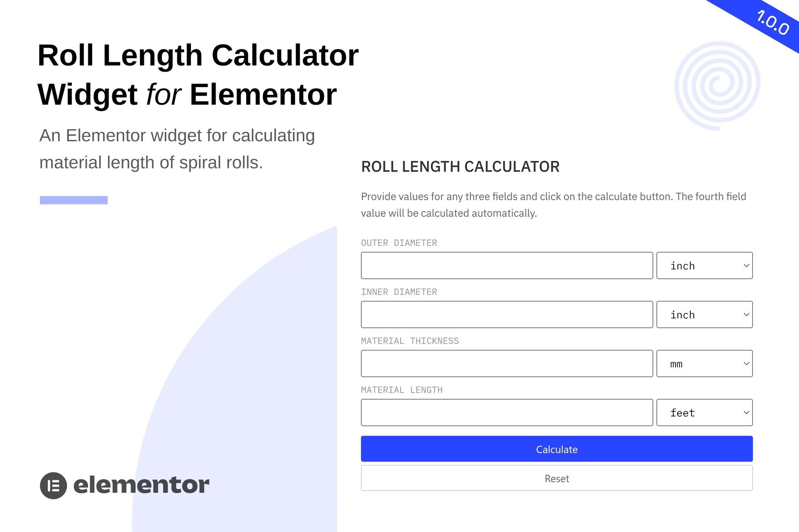Click into the Inner Diameter input field
Image resolution: width=799 pixels, height=532 pixels.
(x=507, y=315)
